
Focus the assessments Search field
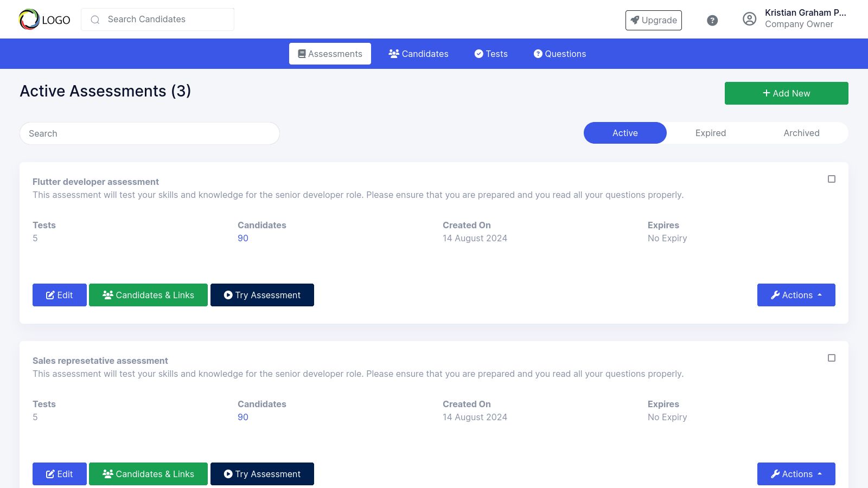click(x=150, y=133)
